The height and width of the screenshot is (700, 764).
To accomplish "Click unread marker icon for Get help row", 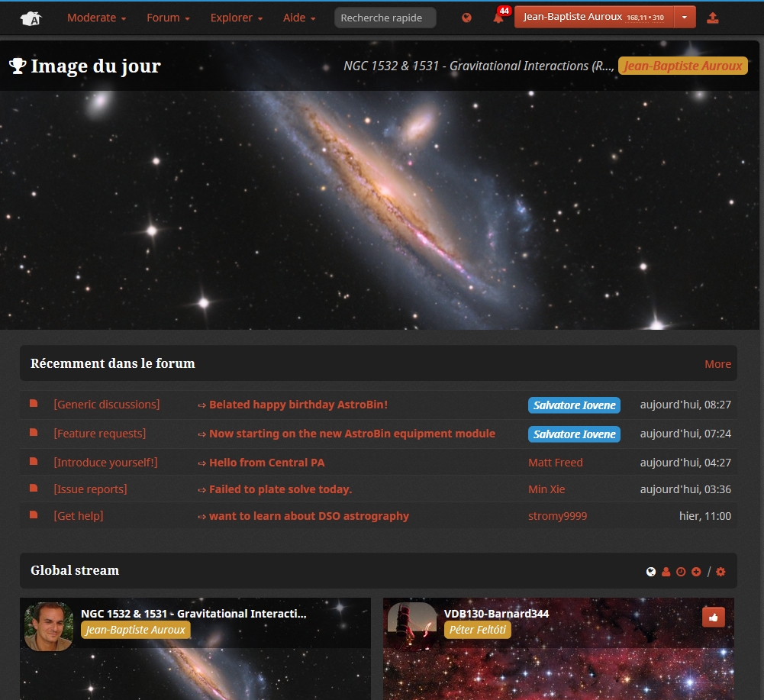I will coord(34,515).
